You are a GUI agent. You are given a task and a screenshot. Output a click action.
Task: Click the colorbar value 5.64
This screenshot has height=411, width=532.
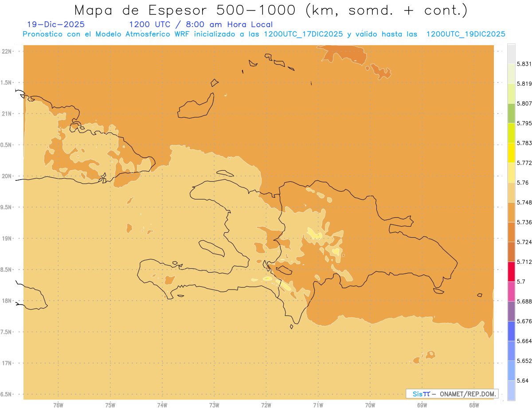pos(523,380)
